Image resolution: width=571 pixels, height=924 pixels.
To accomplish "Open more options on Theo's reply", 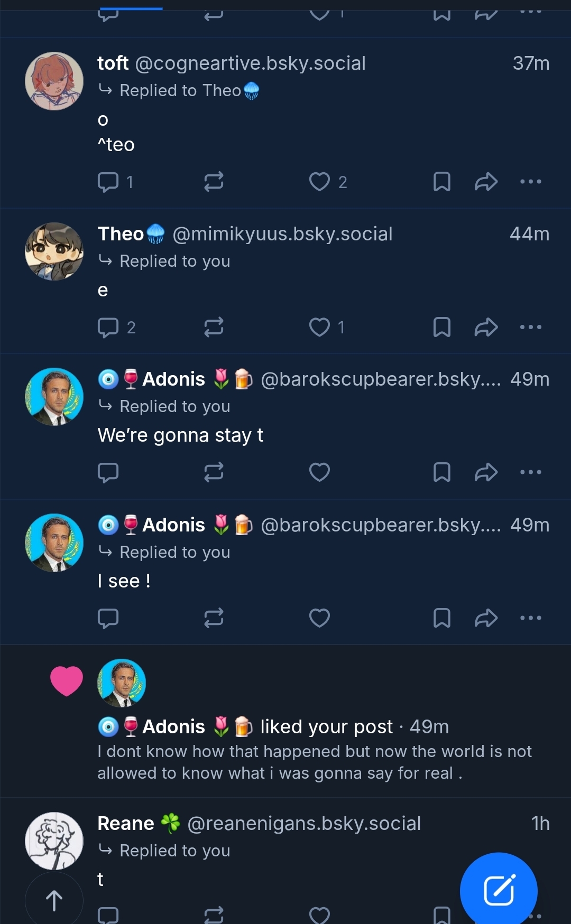I will (x=530, y=328).
